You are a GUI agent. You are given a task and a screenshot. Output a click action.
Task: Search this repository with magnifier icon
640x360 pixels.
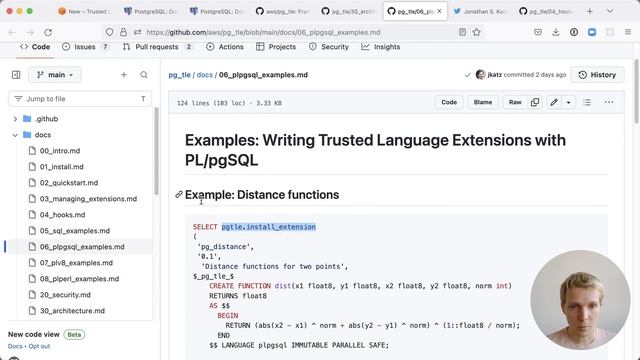tap(144, 75)
